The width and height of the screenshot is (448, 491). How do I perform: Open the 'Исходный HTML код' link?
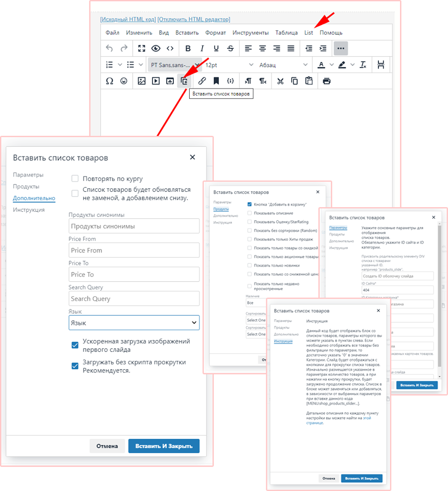[x=128, y=19]
